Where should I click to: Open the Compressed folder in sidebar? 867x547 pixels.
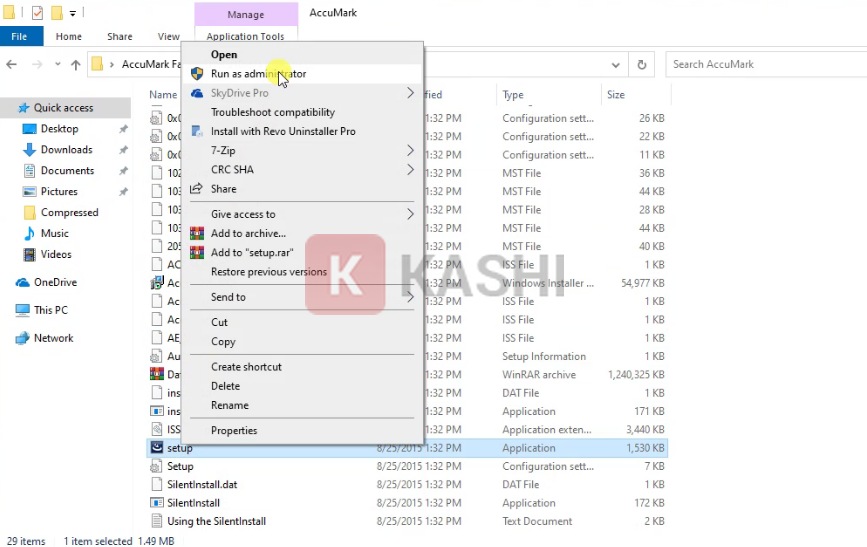69,212
